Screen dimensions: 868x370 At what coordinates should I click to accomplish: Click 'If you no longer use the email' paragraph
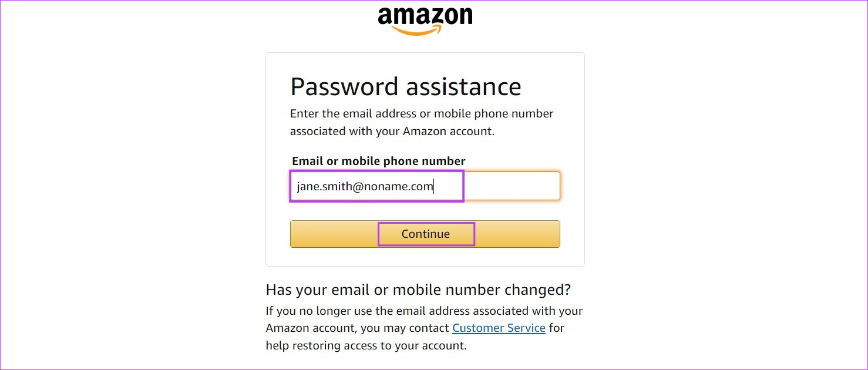[424, 328]
